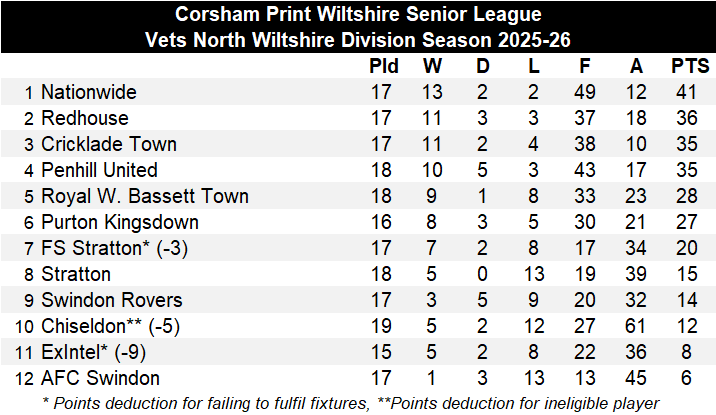Select Penhill United in the table
This screenshot has width=716, height=415.
tap(99, 170)
